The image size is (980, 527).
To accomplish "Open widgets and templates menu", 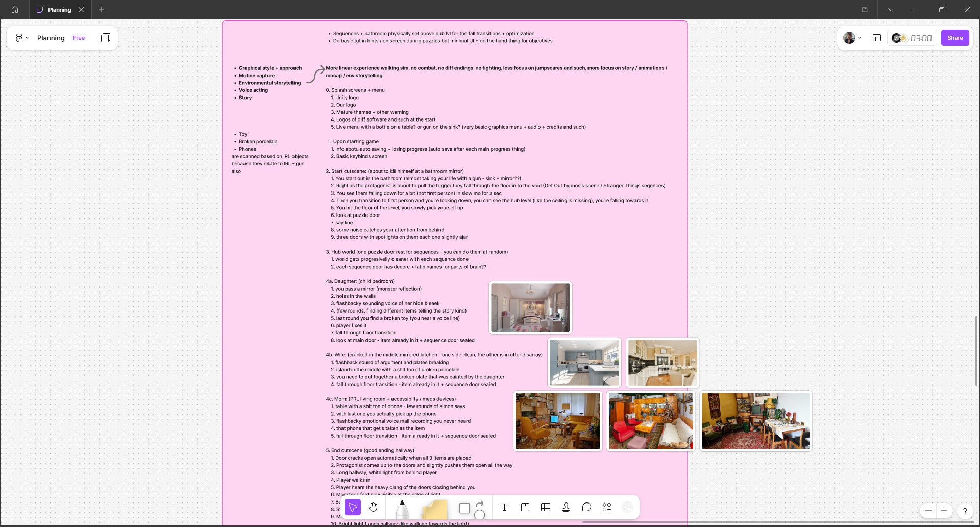I will click(x=606, y=507).
